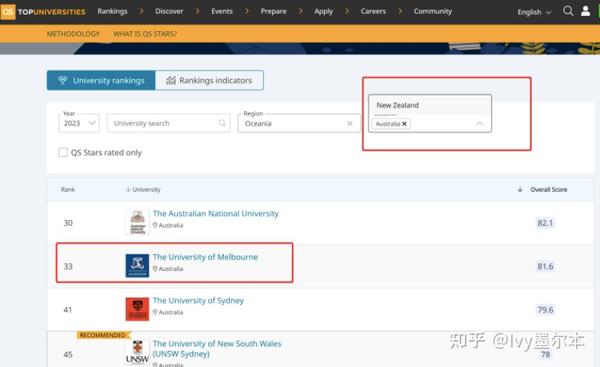Open the Region Oceania dropdown

click(x=299, y=124)
